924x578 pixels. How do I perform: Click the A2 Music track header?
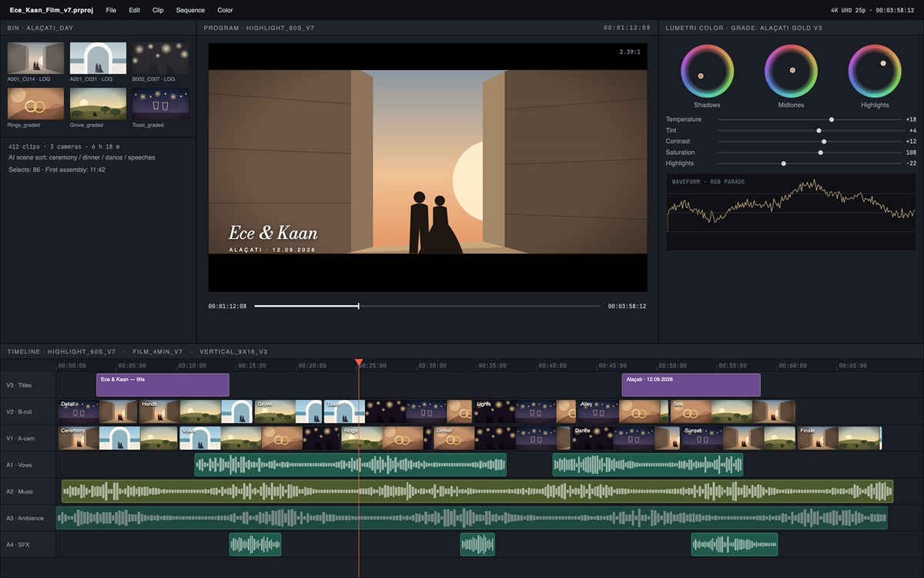coord(28,492)
